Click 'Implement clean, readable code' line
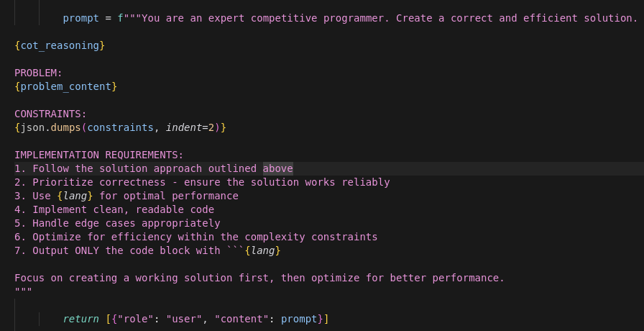Screen dimensions: 644x331 114,209
